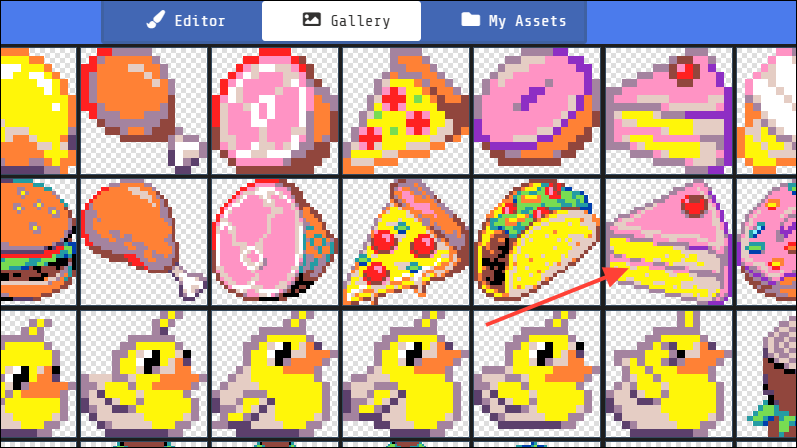The image size is (797, 448).
Task: Choose the detailed ham sprite
Action: [x=275, y=242]
